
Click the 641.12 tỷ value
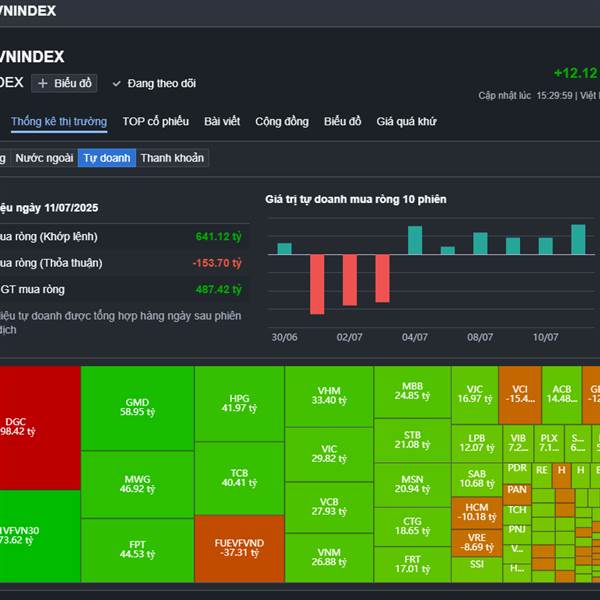coord(218,236)
